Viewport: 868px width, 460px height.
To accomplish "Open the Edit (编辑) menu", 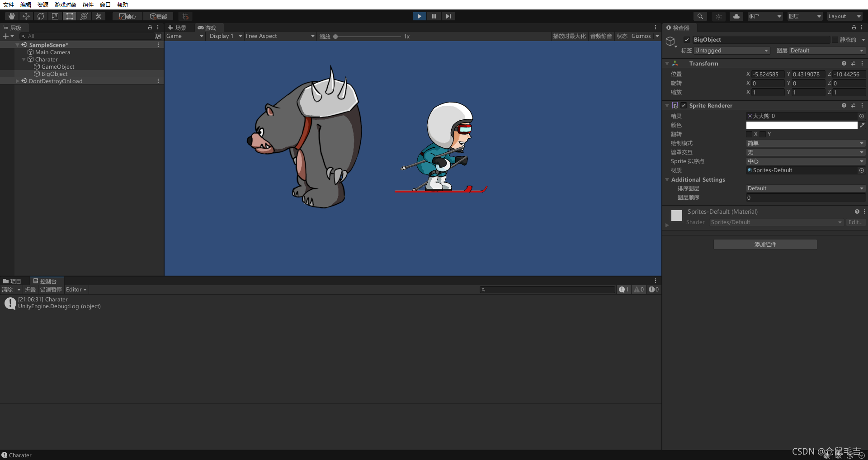I will pyautogui.click(x=26, y=5).
